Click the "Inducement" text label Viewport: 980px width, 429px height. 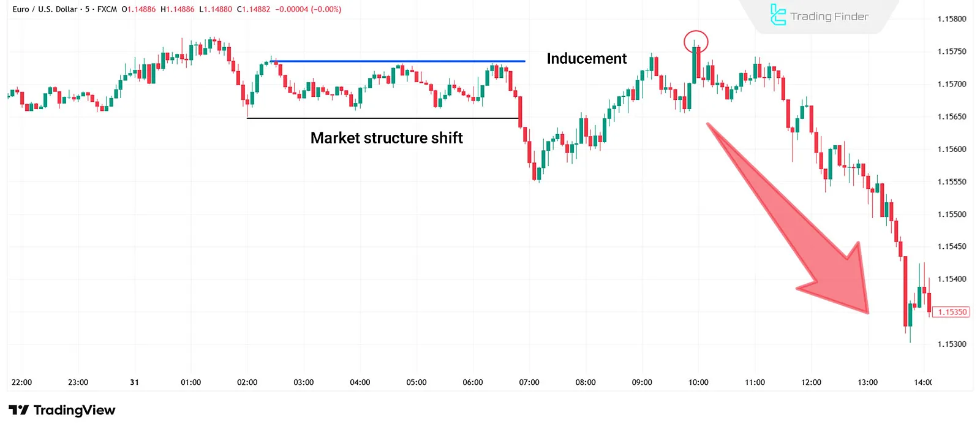coord(586,59)
